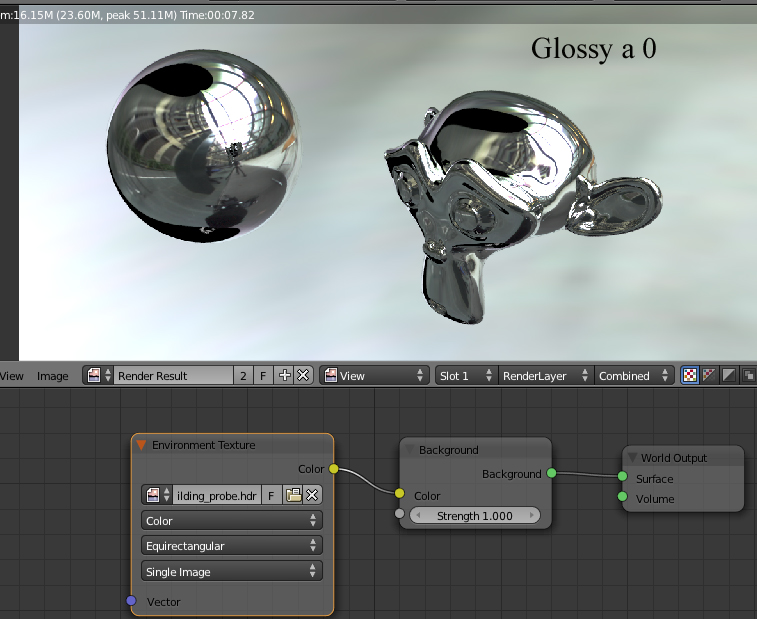This screenshot has height=619, width=757.
Task: Click the Background node Color input socket
Action: pos(399,493)
